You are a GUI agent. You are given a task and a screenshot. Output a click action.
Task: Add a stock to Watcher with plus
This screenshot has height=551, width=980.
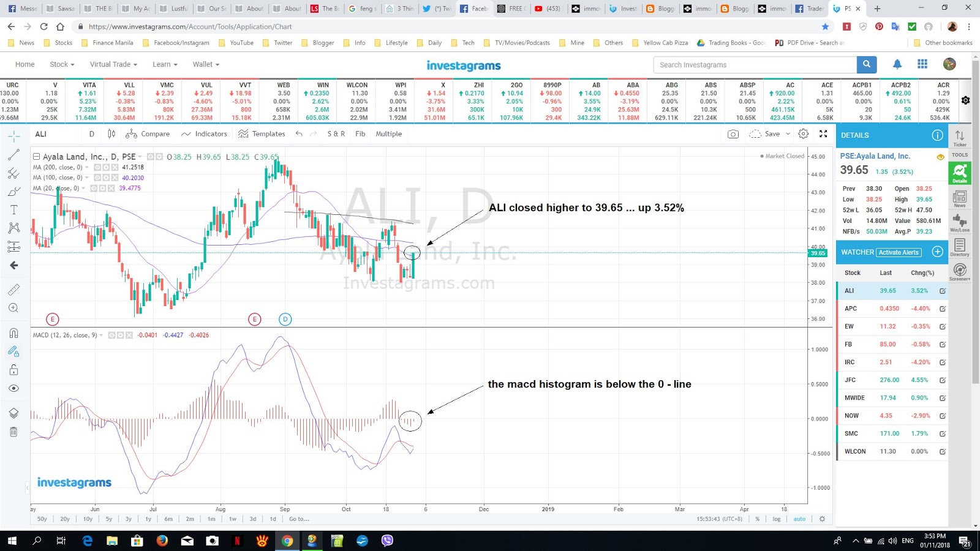(x=937, y=252)
